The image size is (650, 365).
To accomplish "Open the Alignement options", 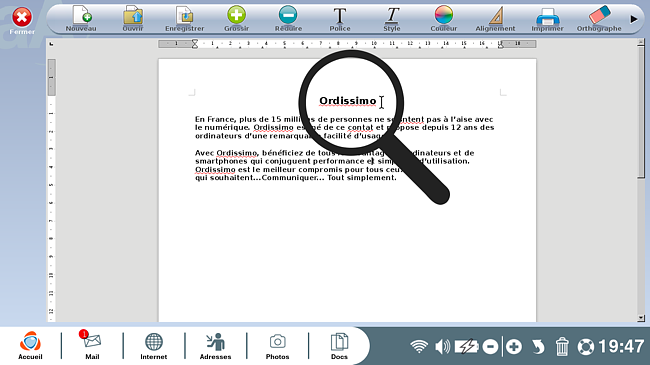I will [x=495, y=19].
